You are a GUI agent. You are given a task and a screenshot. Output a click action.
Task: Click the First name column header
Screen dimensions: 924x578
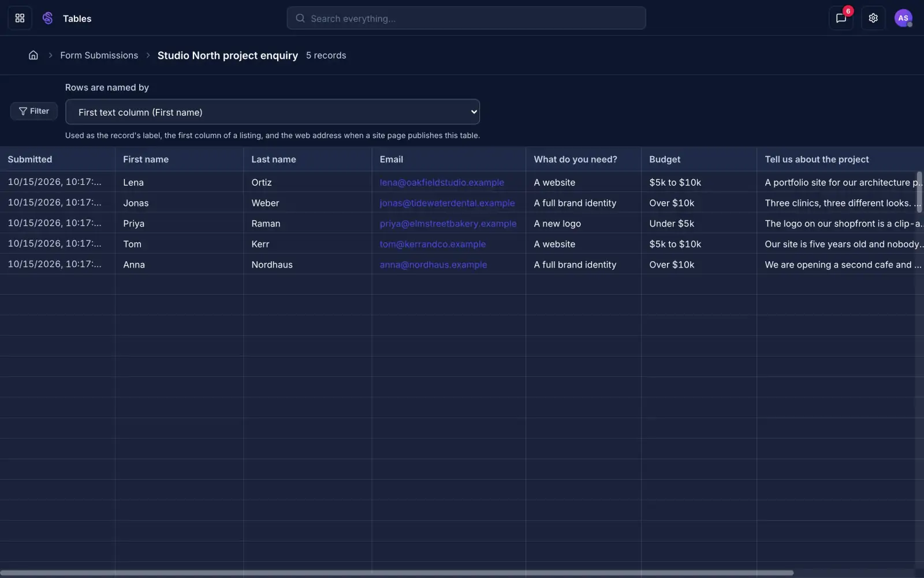pyautogui.click(x=179, y=159)
